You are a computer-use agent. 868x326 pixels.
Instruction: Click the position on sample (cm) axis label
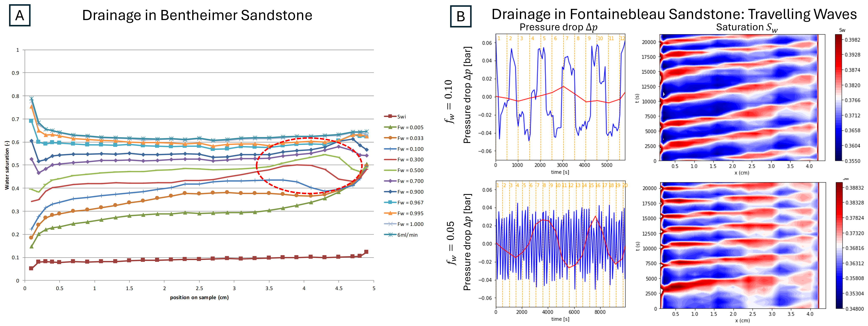199,297
